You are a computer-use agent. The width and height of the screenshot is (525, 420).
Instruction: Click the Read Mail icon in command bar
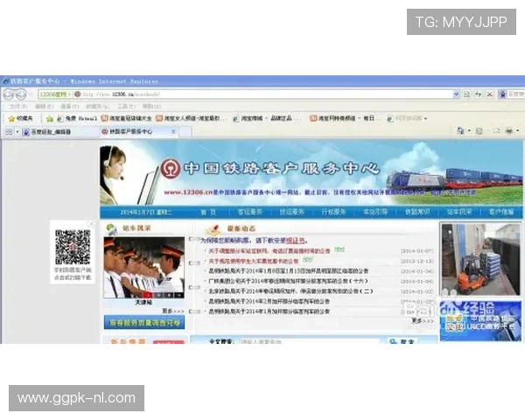click(496, 131)
